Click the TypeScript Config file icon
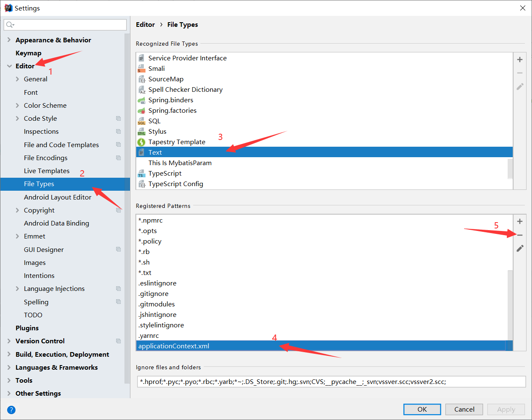 pyautogui.click(x=142, y=184)
